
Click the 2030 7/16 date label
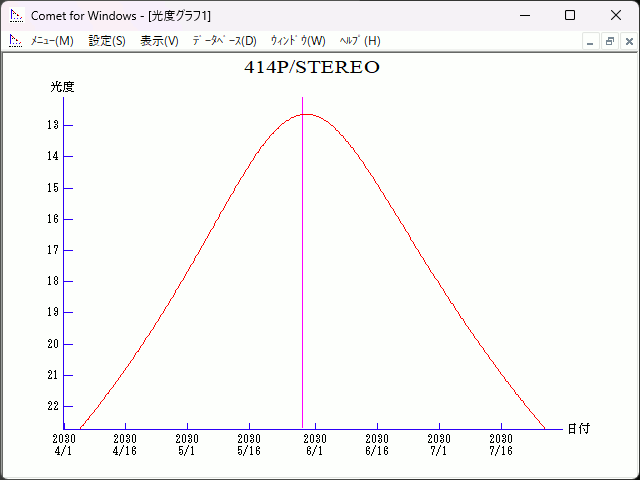click(x=501, y=445)
